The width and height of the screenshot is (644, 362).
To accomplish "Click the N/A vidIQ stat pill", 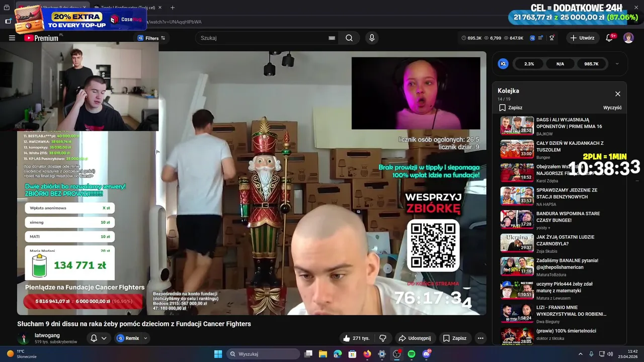I will point(560,64).
